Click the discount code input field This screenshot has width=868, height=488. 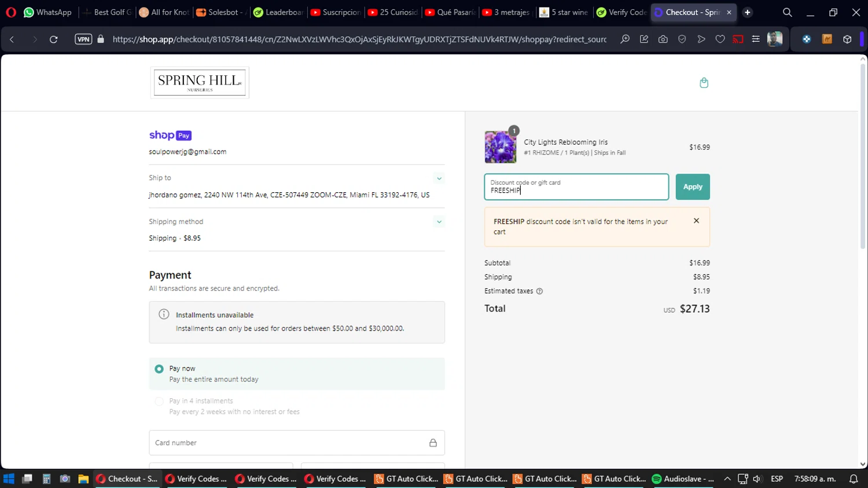(576, 187)
